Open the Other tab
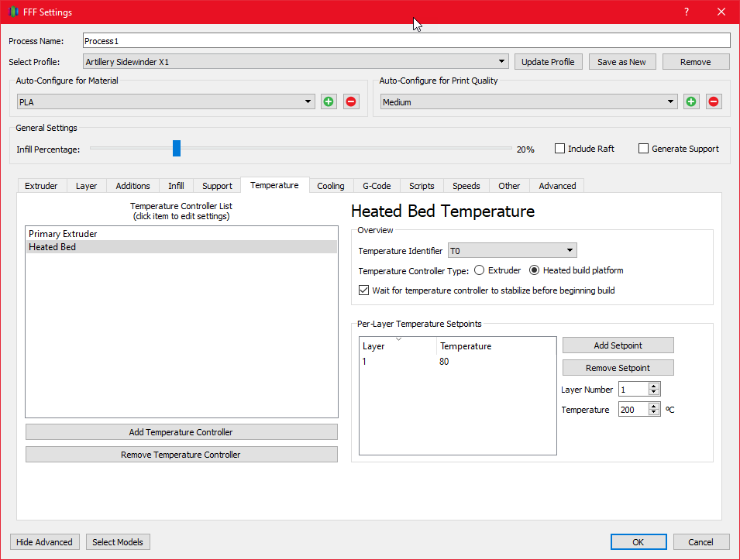Viewport: 740px width, 560px height. pyautogui.click(x=509, y=186)
